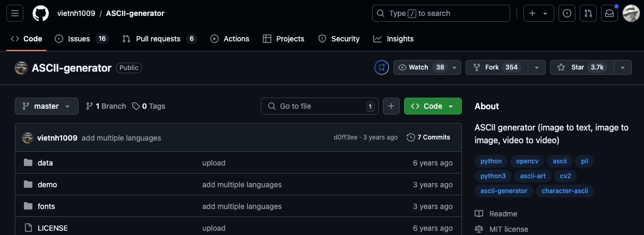Open the notifications inbox icon

(609, 13)
